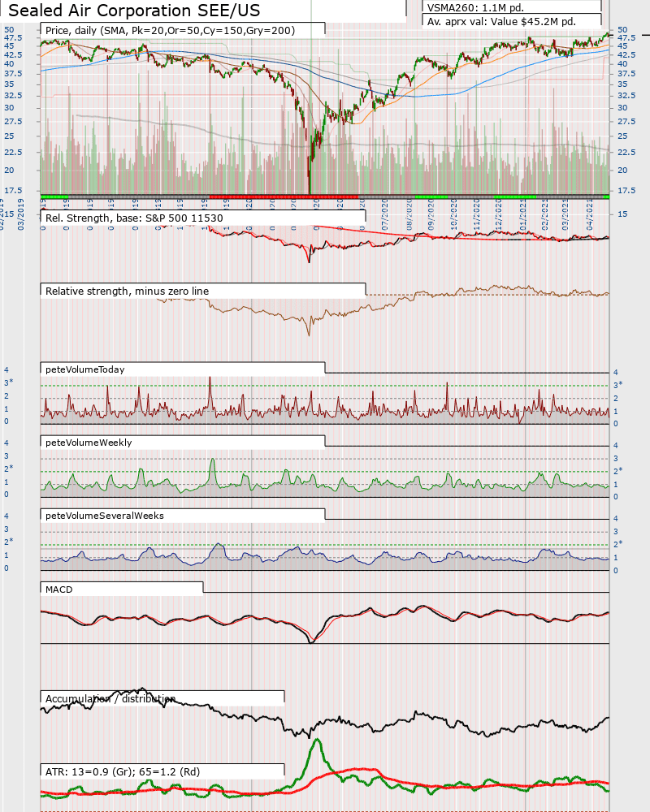Click 32.5 on the right price axis
This screenshot has width=650, height=812.
tap(625, 95)
